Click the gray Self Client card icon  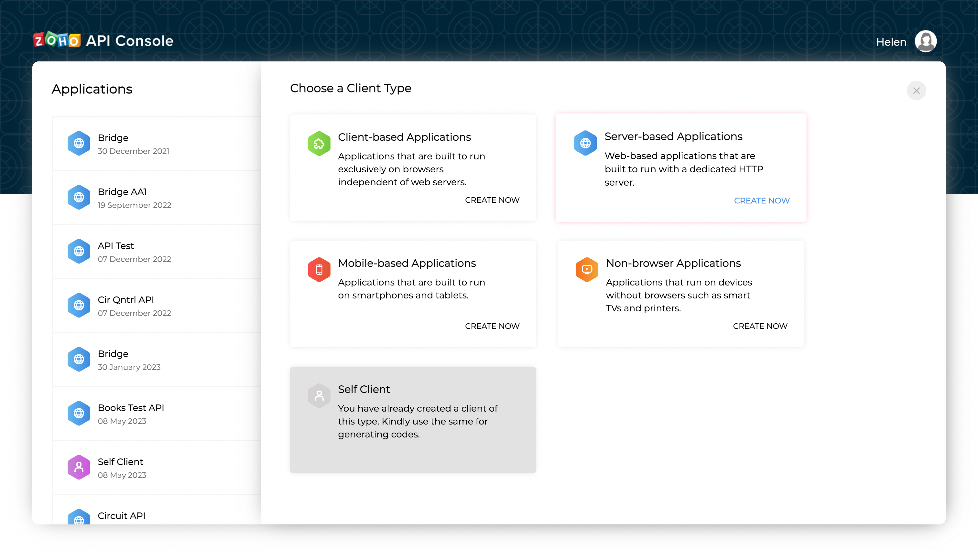click(319, 395)
